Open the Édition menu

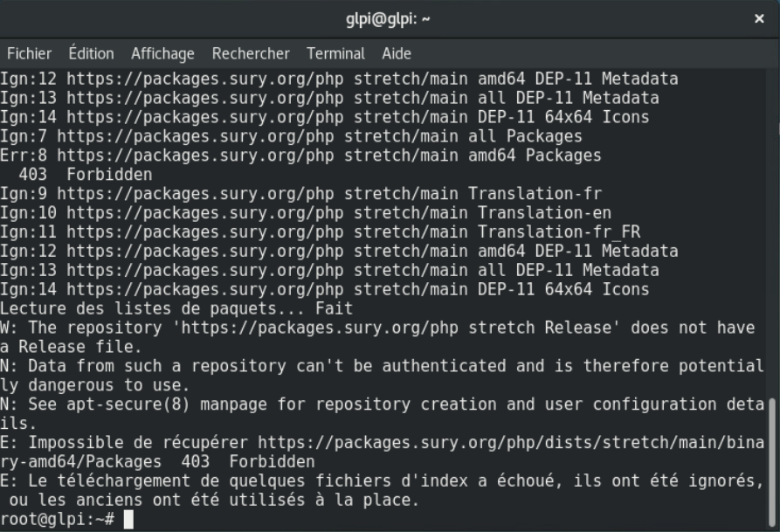[x=91, y=53]
